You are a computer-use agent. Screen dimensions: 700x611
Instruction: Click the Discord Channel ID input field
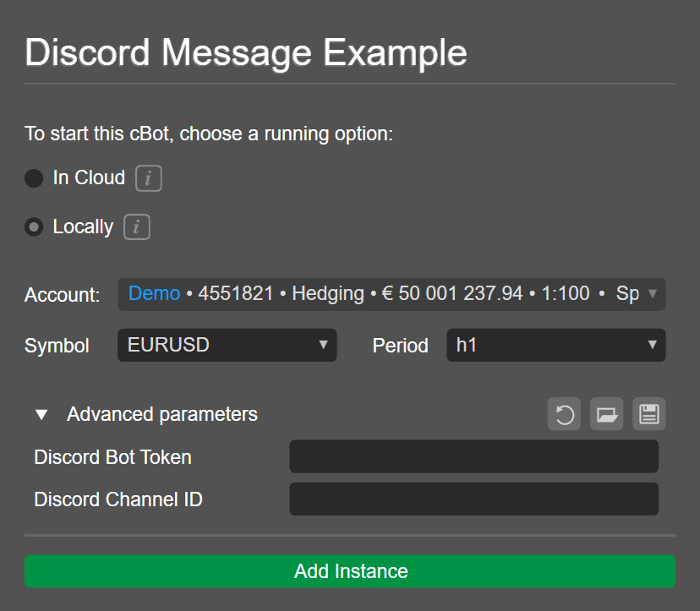pos(473,499)
